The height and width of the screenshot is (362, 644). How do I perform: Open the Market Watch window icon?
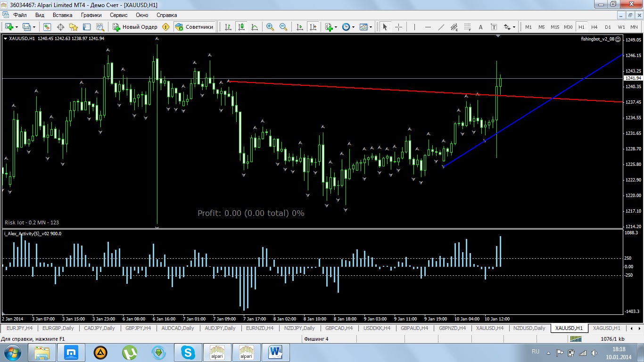[47, 27]
